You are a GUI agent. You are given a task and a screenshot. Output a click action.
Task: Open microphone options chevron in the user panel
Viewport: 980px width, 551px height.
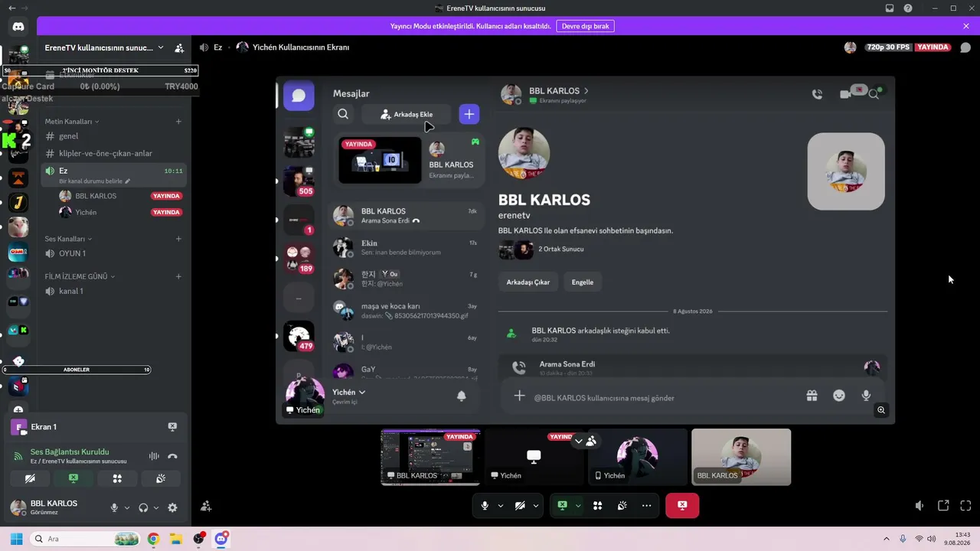click(127, 507)
